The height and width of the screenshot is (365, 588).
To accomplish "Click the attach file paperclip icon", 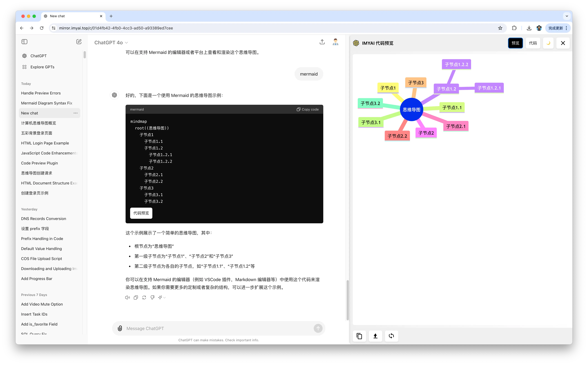I will click(x=120, y=328).
